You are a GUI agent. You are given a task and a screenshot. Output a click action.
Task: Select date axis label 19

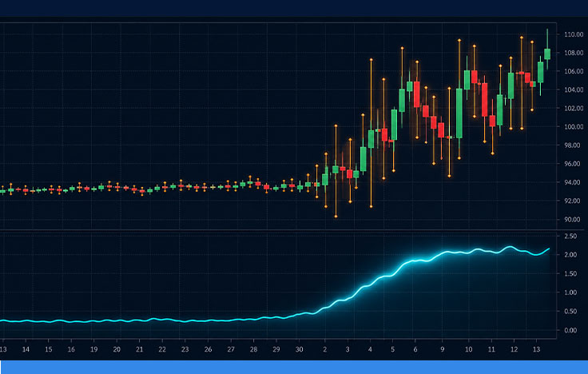pyautogui.click(x=93, y=349)
